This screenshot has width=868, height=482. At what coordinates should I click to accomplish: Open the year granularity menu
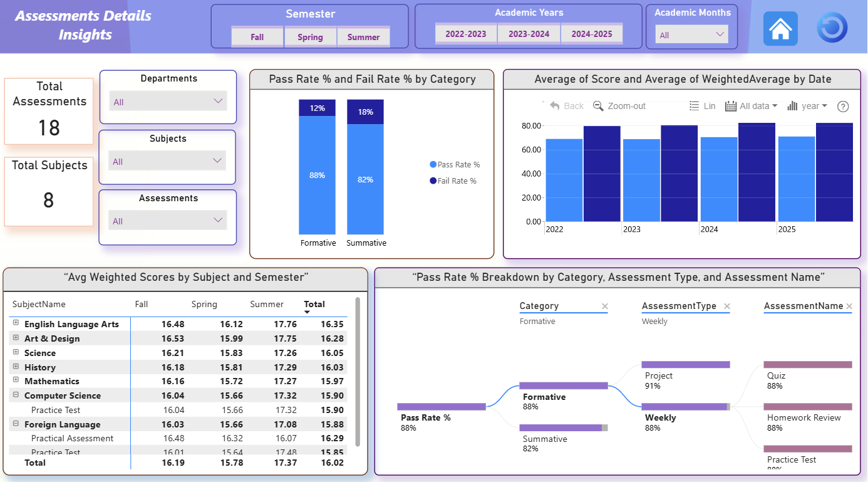(807, 106)
